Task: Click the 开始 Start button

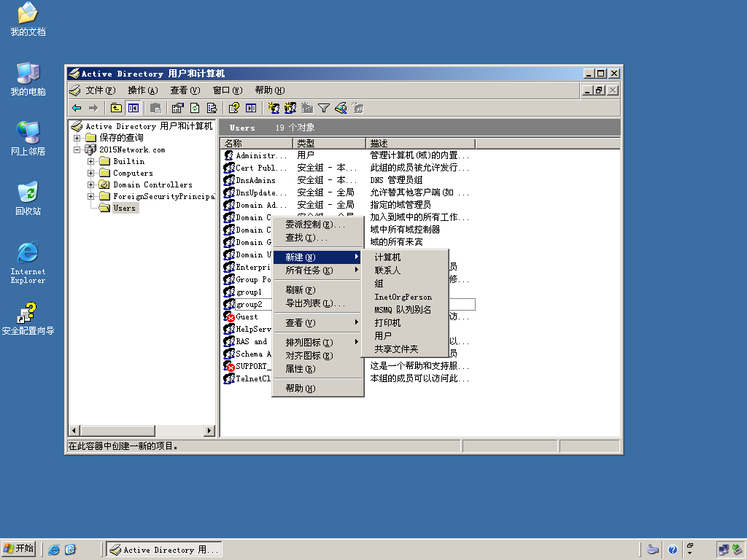Action: pyautogui.click(x=19, y=549)
